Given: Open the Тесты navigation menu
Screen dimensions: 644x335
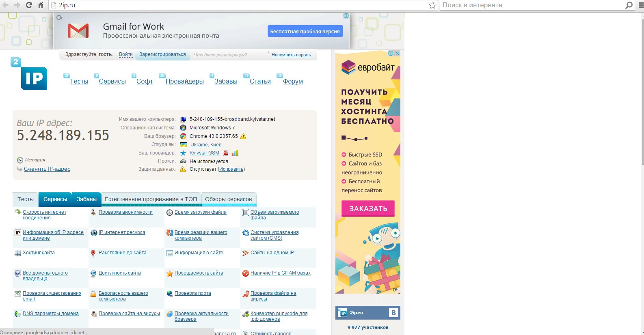Looking at the screenshot, I should pos(79,82).
